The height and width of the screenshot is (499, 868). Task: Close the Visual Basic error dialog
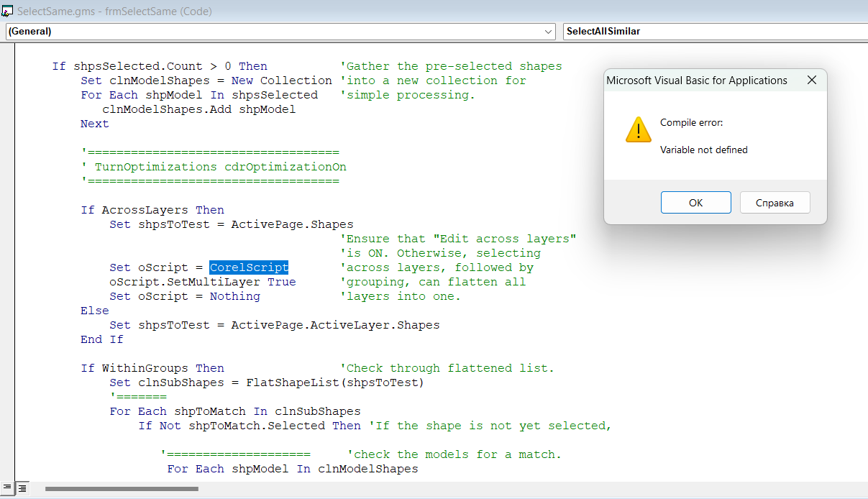(811, 81)
